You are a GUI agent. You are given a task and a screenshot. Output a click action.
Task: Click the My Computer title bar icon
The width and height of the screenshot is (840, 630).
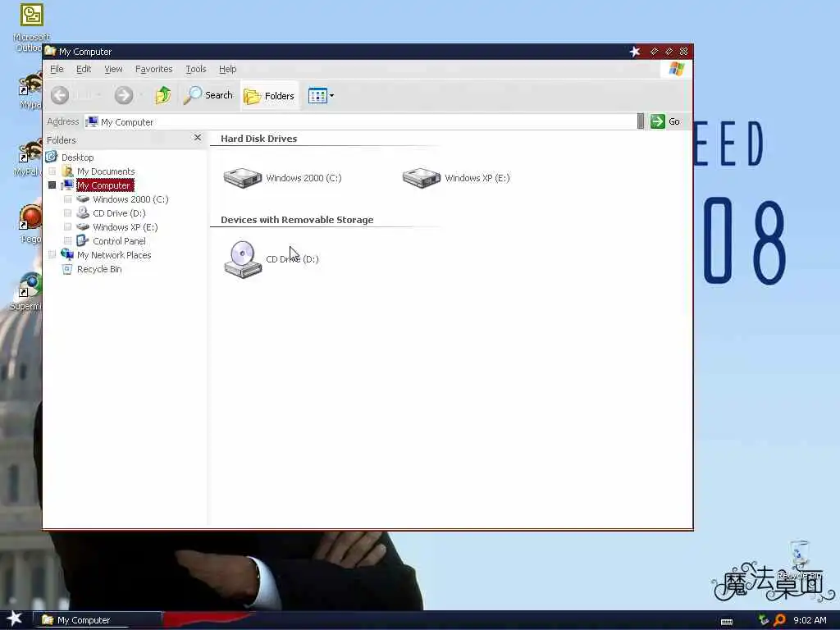point(50,51)
